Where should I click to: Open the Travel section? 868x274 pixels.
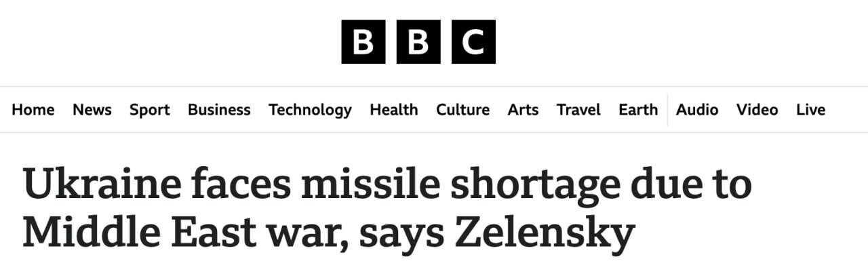click(578, 110)
